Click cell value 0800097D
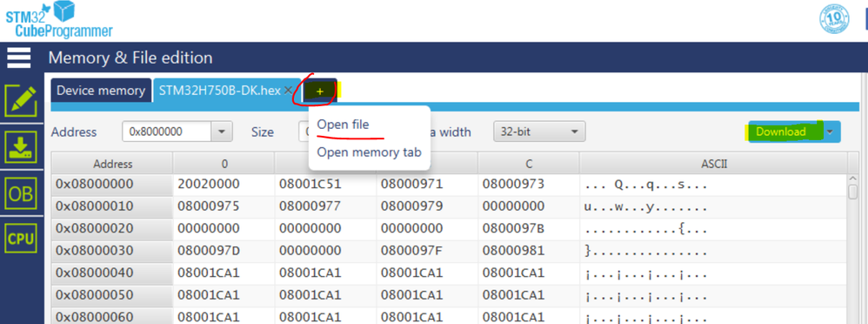 [x=209, y=251]
